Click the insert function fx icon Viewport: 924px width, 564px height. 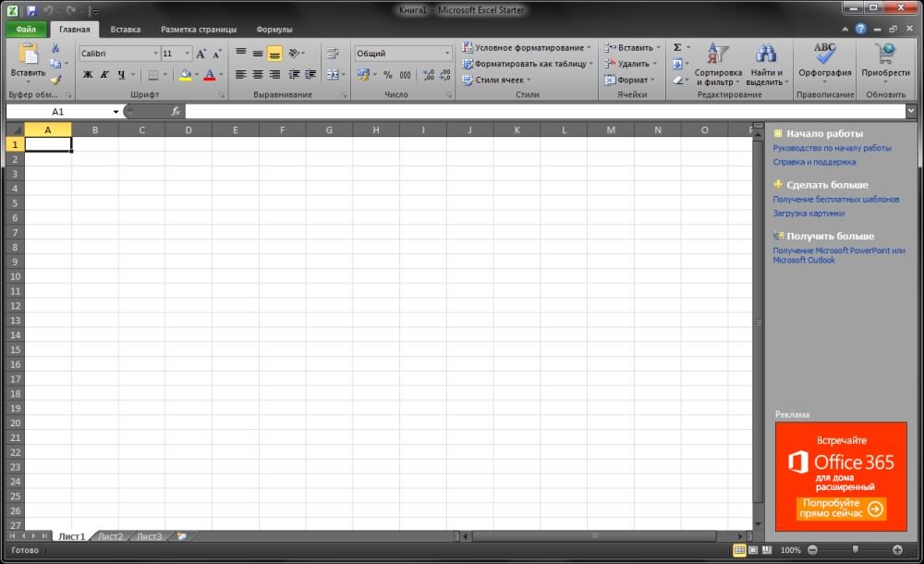[x=176, y=111]
